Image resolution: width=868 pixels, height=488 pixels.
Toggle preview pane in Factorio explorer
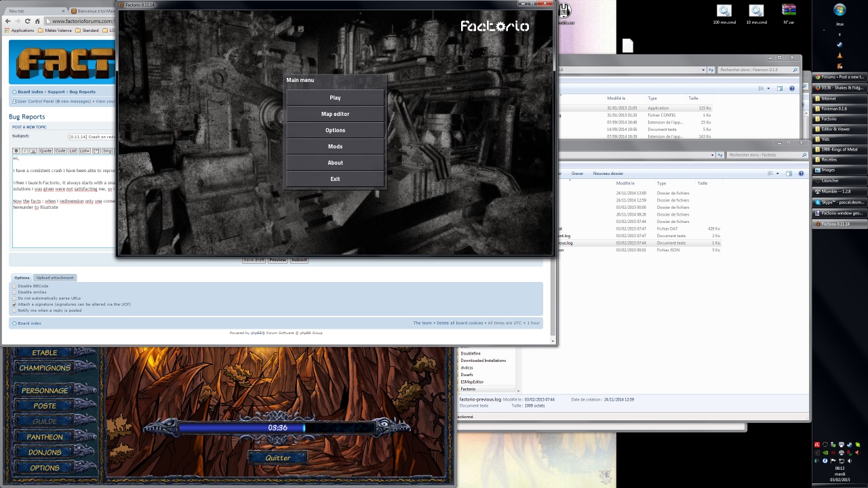(x=789, y=174)
